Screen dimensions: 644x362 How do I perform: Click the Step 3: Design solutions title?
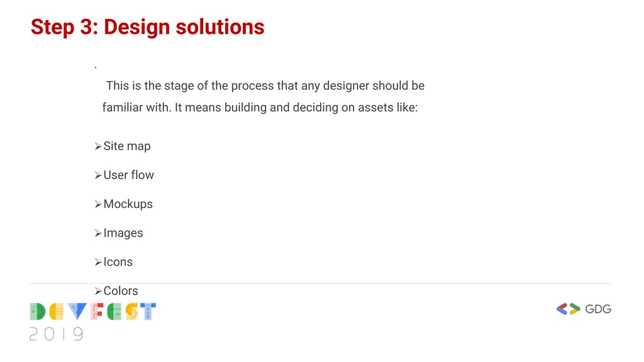[x=147, y=27]
